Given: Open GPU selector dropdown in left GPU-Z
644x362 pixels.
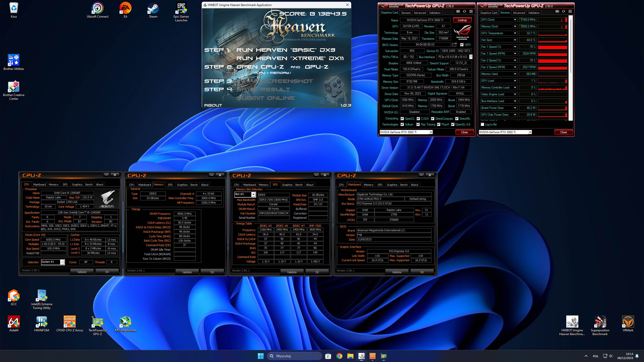Looking at the screenshot, I should click(431, 132).
